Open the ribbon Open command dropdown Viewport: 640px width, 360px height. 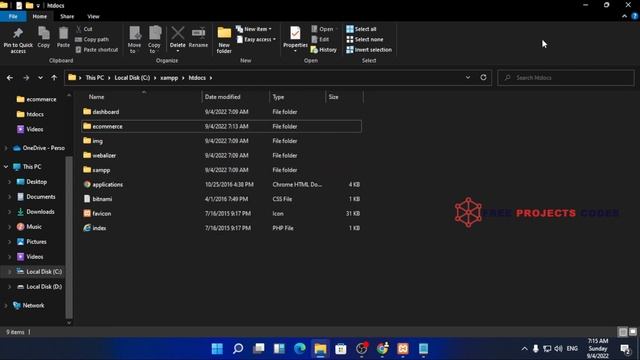[324, 29]
